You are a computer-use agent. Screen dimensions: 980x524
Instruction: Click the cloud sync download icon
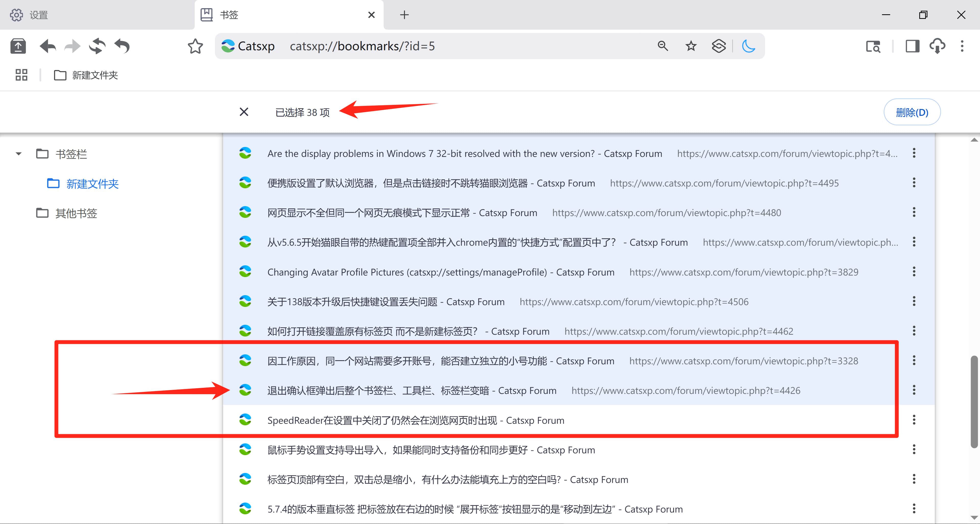pyautogui.click(x=937, y=46)
